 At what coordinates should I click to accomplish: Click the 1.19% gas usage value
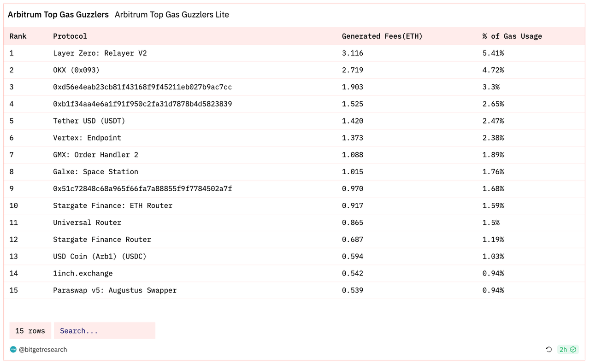click(493, 240)
